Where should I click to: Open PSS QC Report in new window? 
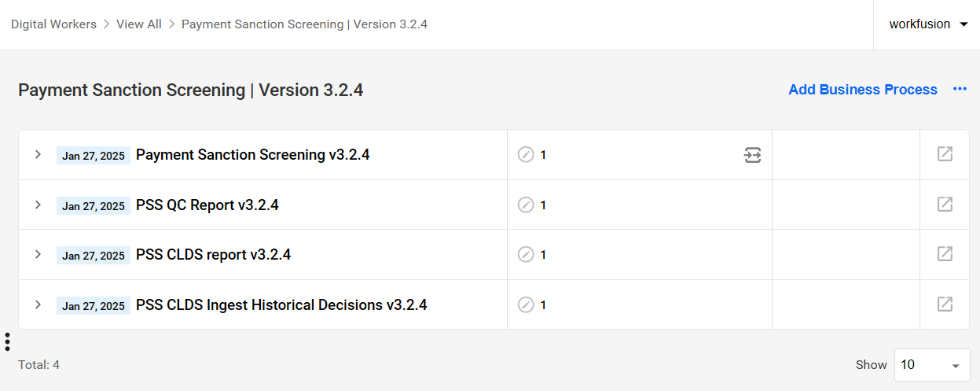(x=945, y=205)
